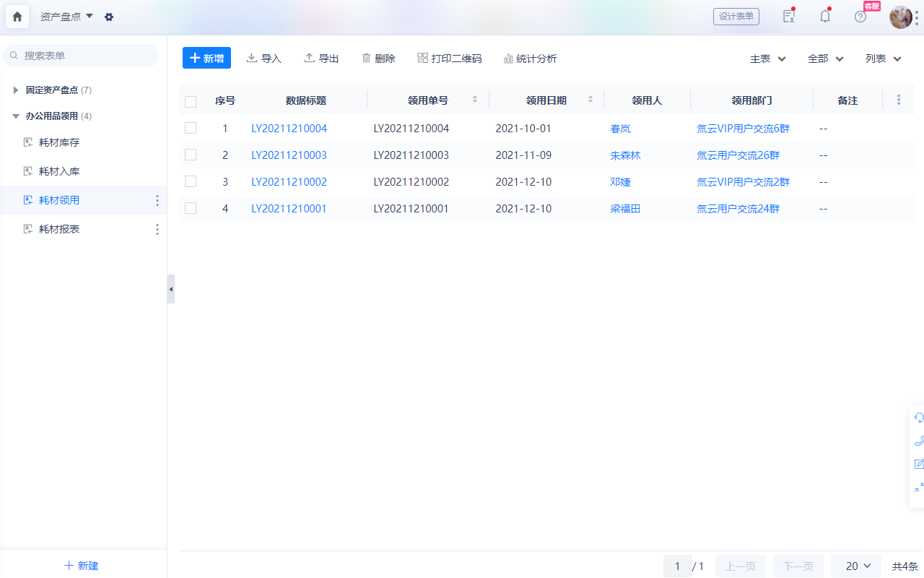Click the 导出 export button
The image size is (924, 578).
coord(321,59)
